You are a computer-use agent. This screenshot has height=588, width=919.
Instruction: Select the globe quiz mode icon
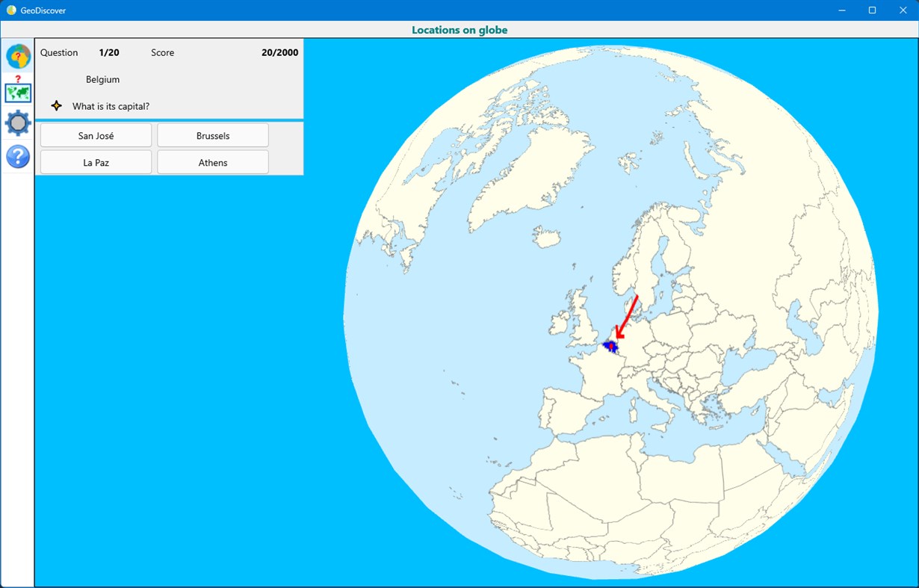pyautogui.click(x=17, y=56)
